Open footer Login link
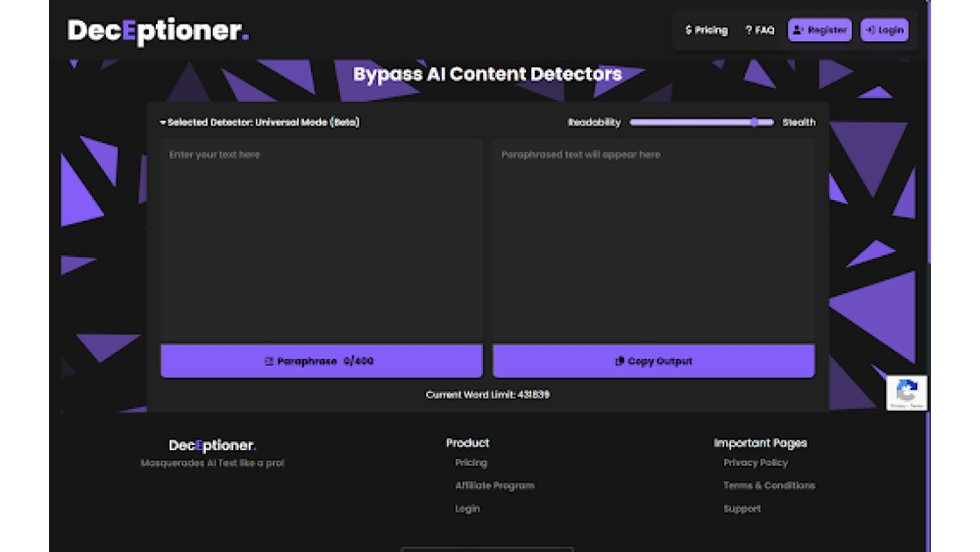This screenshot has height=552, width=980. [x=466, y=508]
